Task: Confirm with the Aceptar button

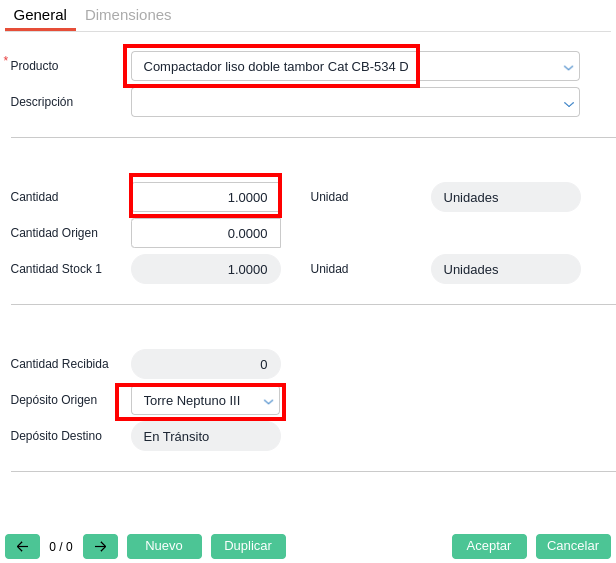Action: pos(489,546)
